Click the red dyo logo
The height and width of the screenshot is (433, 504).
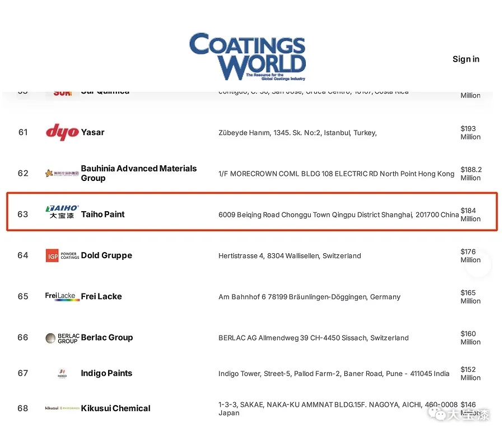coord(62,132)
